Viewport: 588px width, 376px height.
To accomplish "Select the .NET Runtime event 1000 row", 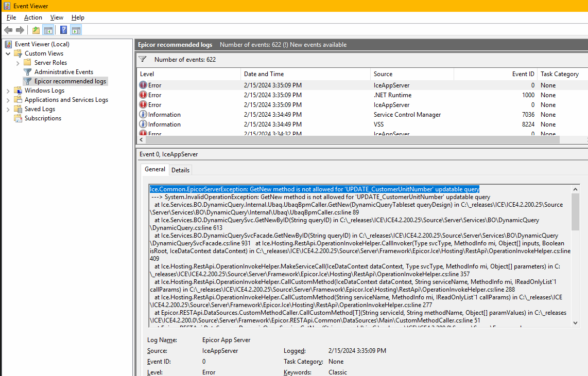I will tap(362, 95).
